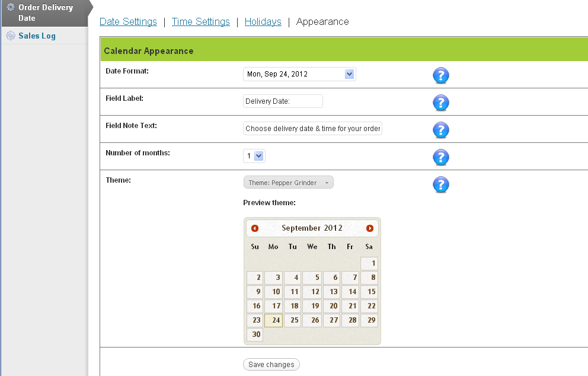Image resolution: width=588 pixels, height=376 pixels.
Task: Focus the Field Note Text input
Action: pos(312,129)
